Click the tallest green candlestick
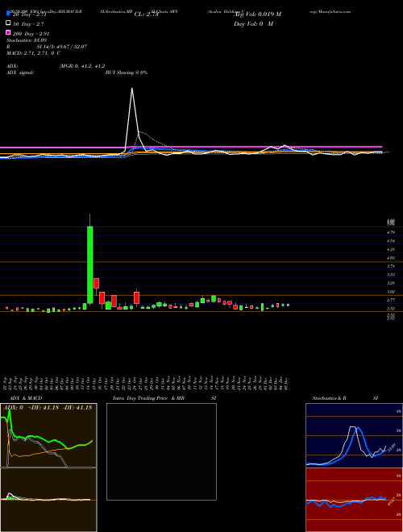Viewport: 403px width, 532px height. pos(90,264)
